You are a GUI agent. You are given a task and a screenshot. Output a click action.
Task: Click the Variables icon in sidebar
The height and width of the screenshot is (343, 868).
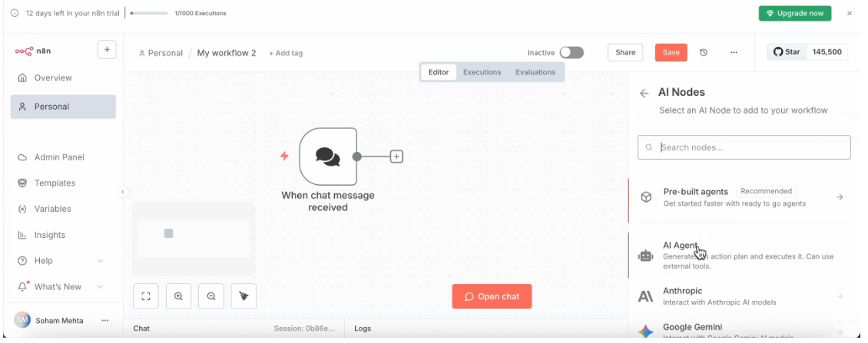[22, 209]
